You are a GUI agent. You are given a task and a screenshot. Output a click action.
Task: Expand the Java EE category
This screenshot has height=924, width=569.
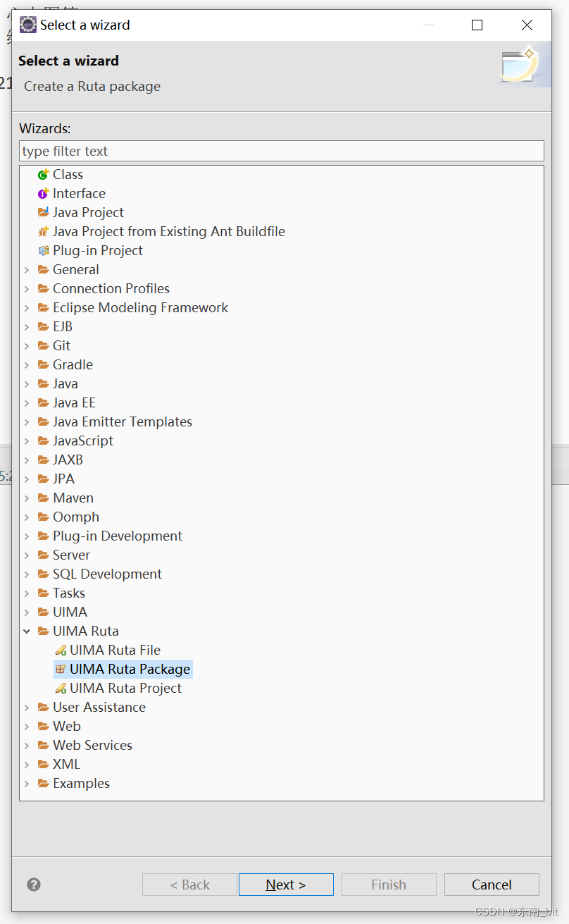27,402
